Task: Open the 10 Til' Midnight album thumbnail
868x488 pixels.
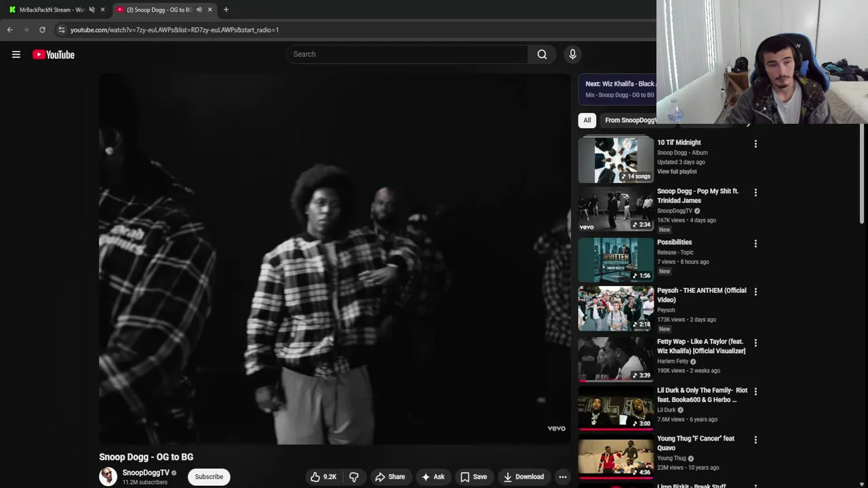Action: tap(616, 160)
